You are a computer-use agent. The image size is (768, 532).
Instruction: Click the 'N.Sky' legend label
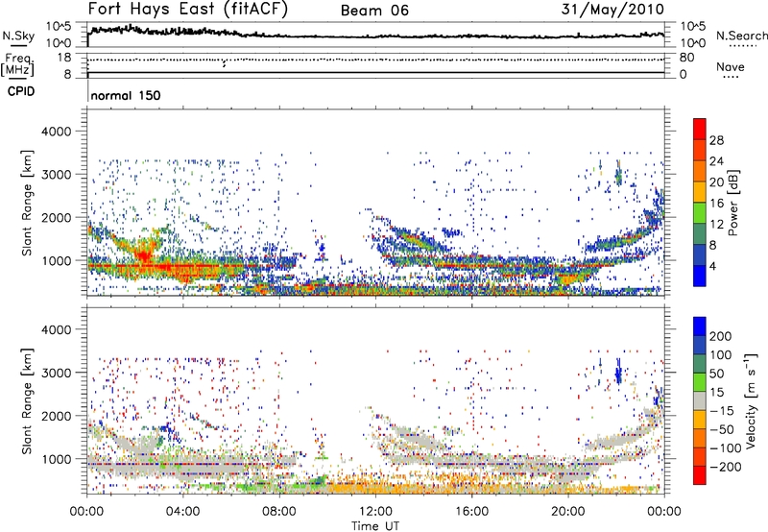coord(18,36)
